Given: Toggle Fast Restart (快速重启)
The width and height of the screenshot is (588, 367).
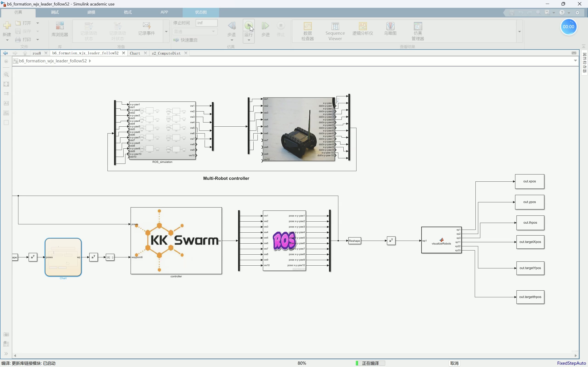Looking at the screenshot, I should coord(186,40).
